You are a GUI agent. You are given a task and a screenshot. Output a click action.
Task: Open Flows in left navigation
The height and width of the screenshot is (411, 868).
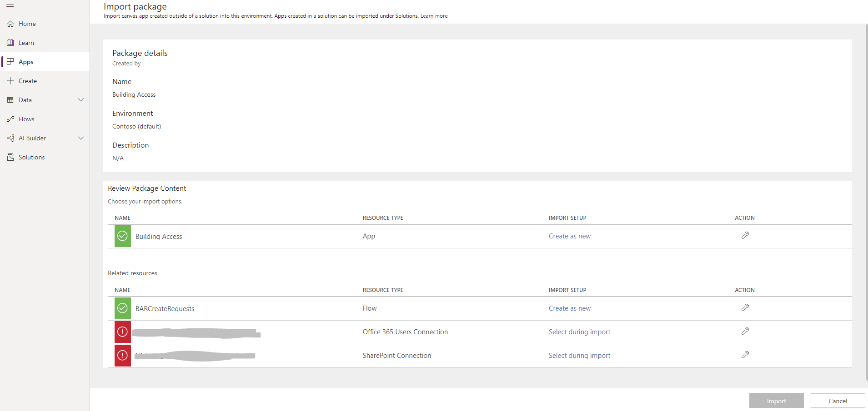pos(26,119)
